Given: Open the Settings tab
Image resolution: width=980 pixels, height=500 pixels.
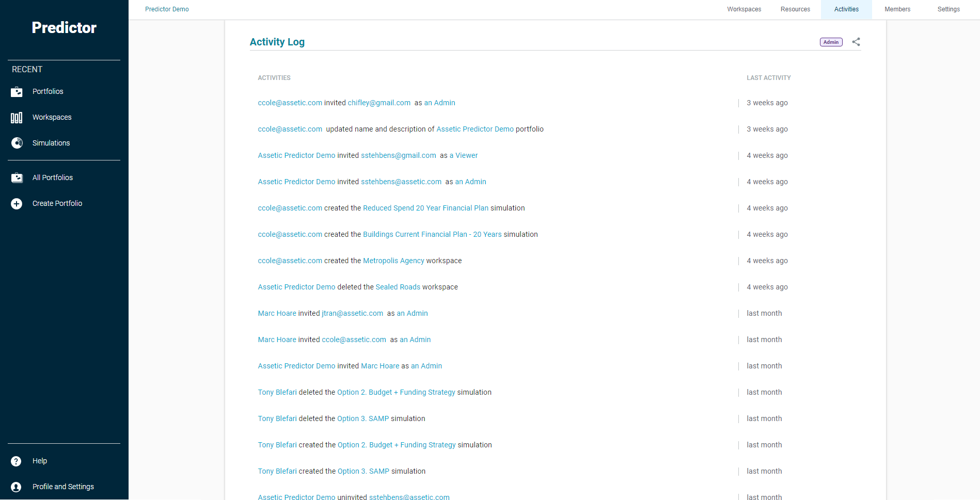Looking at the screenshot, I should click(x=949, y=9).
